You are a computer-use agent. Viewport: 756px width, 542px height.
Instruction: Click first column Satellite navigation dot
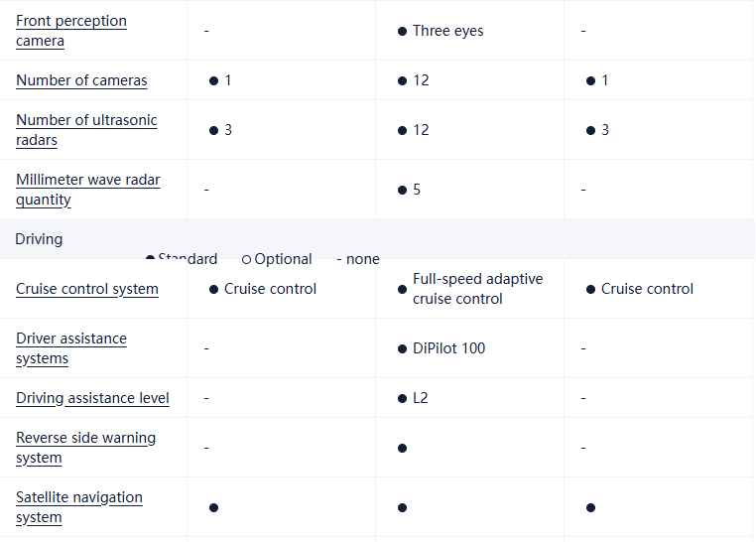[213, 507]
